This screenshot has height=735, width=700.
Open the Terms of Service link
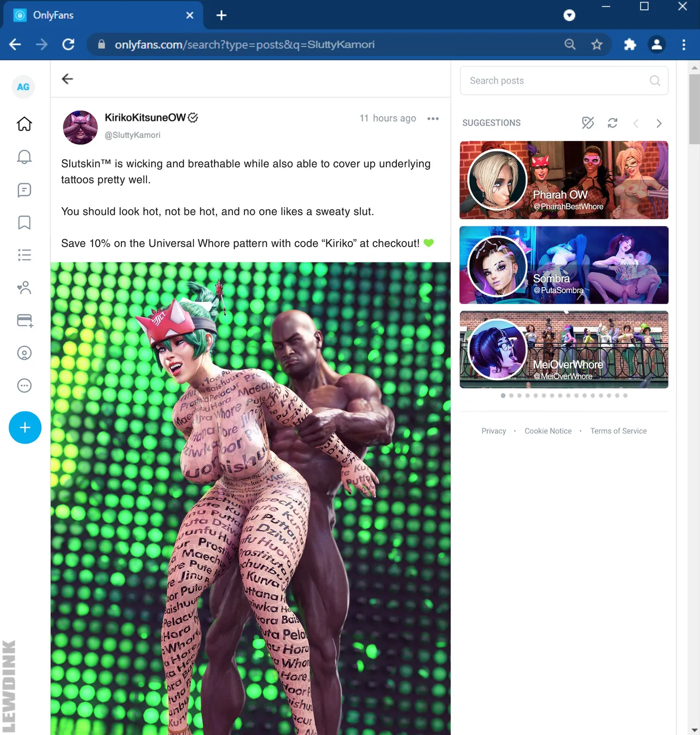[x=619, y=431]
